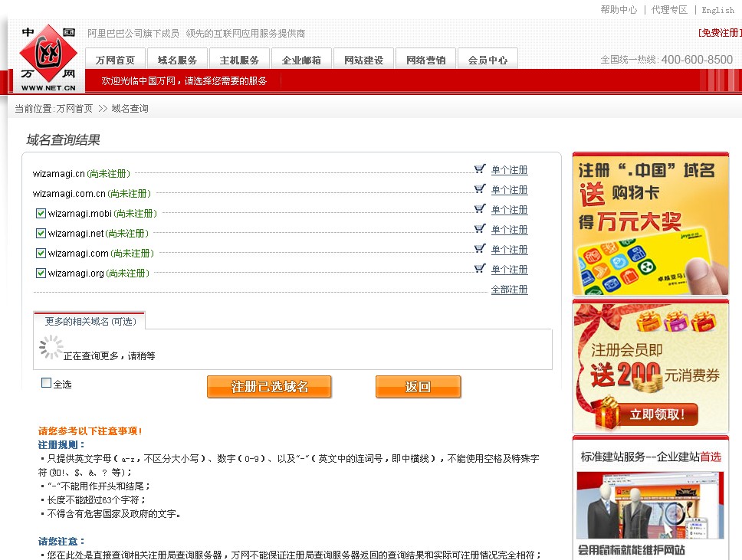Click the cart icon for wizamagi.com.cn
This screenshot has width=742, height=560.
[x=480, y=188]
